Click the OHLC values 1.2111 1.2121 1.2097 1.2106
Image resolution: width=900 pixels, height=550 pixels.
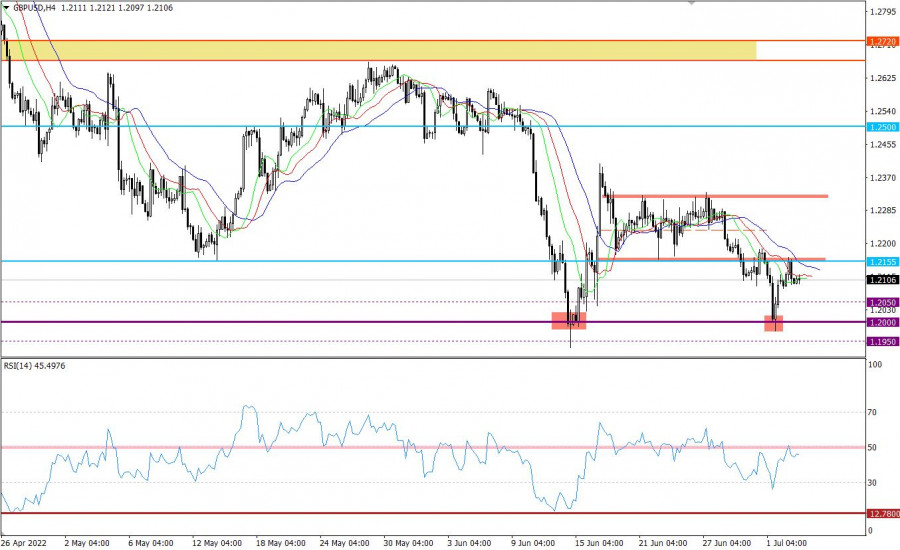pyautogui.click(x=117, y=8)
